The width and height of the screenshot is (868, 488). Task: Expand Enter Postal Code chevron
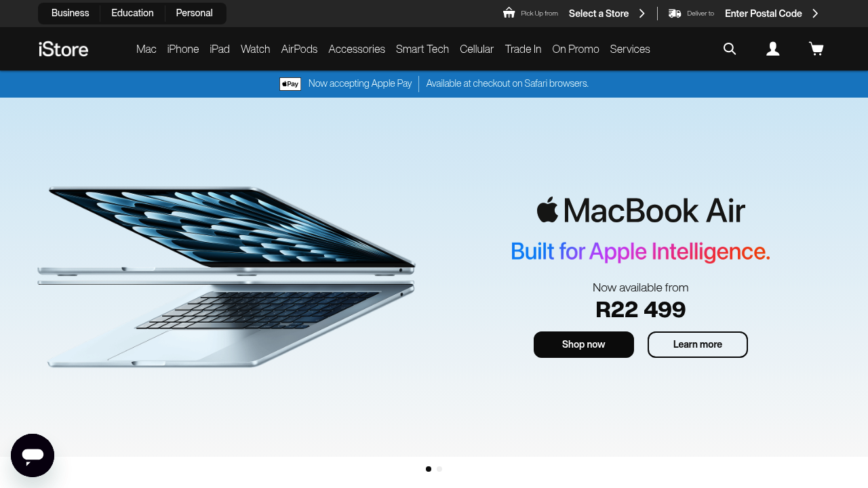815,14
